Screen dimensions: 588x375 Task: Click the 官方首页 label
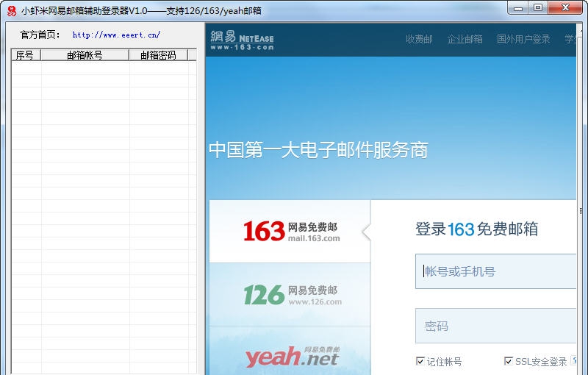(x=40, y=35)
